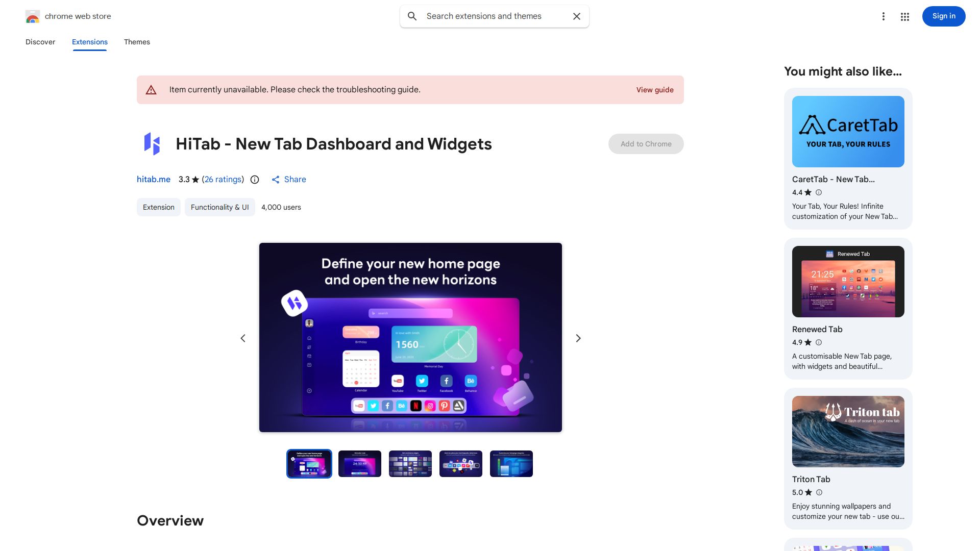Screen dimensions: 980x551
Task: Show next screenshot with right chevron
Action: click(x=578, y=338)
